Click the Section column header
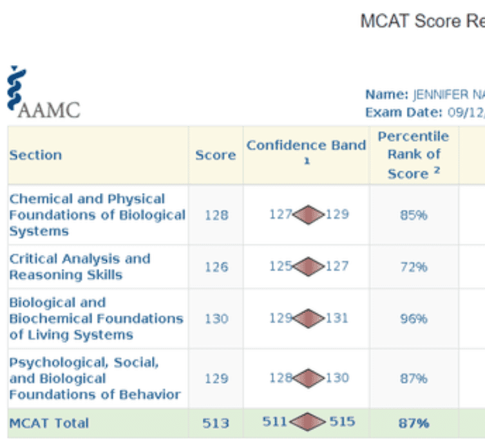 tap(35, 155)
